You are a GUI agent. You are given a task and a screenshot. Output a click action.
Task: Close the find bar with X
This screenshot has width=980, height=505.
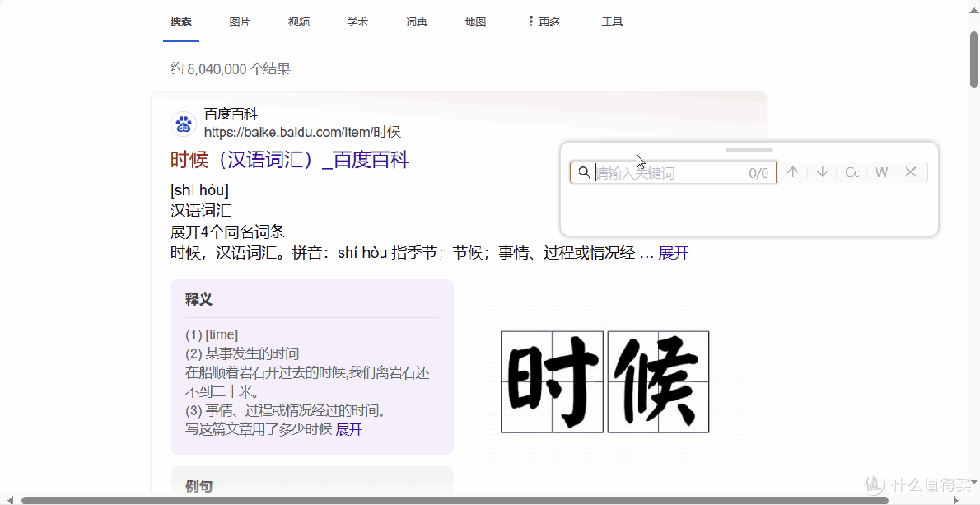pos(911,172)
